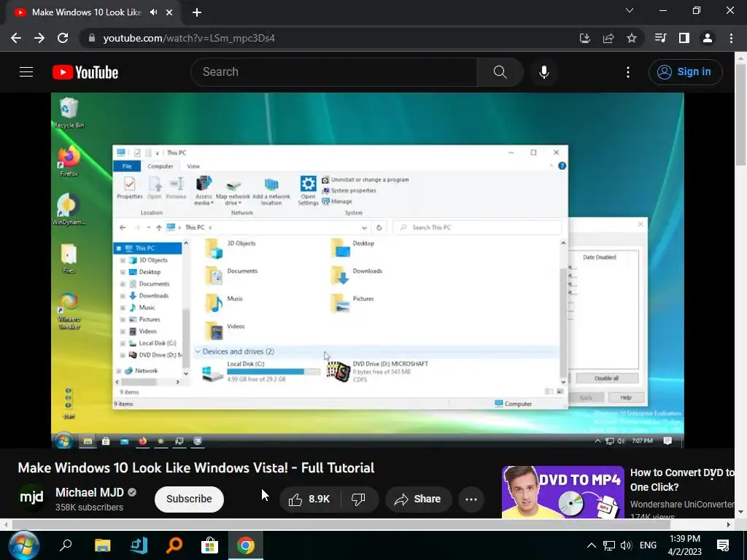Open DVD TO MP4 recommended video thumbnail
This screenshot has height=560, width=747.
point(562,492)
